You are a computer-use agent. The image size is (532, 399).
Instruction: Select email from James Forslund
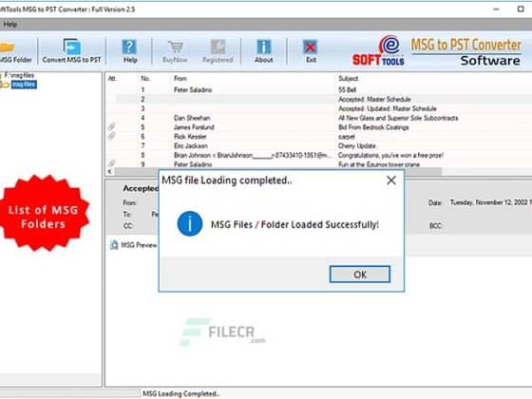coord(319,127)
